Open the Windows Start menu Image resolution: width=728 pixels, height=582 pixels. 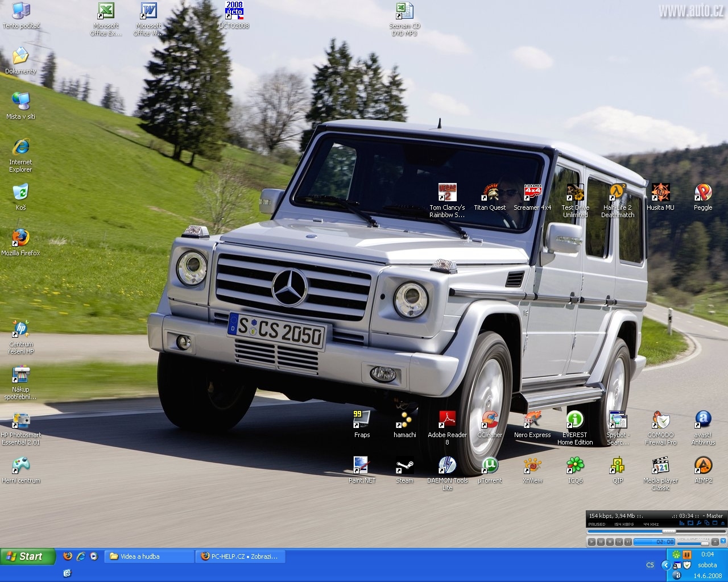[x=28, y=556]
